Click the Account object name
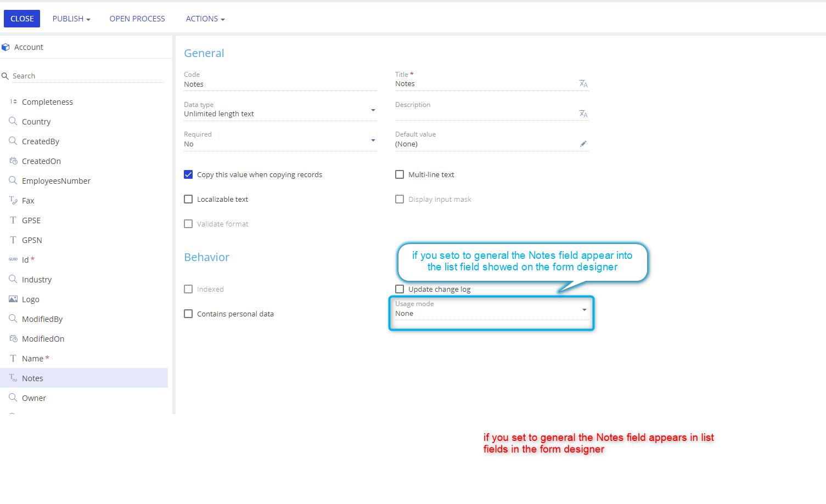Image resolution: width=826 pixels, height=504 pixels. coord(29,47)
